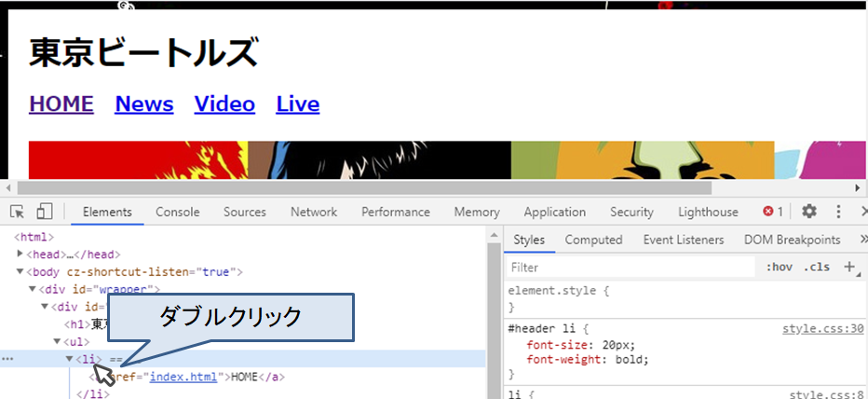868x399 pixels.
Task: Open the Security tab
Action: click(x=631, y=212)
